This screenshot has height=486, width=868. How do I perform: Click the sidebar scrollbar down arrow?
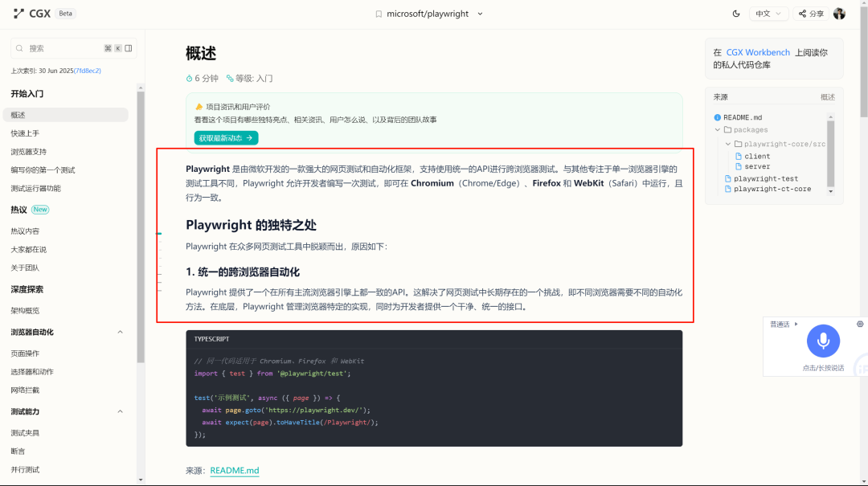click(x=141, y=480)
